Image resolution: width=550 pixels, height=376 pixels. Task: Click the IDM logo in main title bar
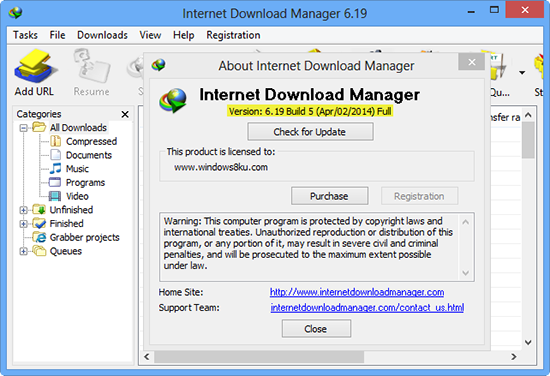[x=15, y=13]
